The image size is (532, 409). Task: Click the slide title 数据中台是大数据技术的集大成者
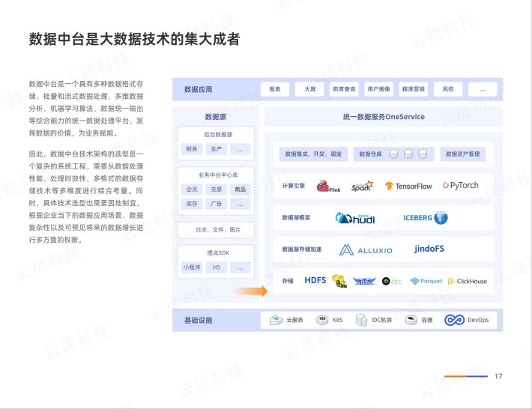134,39
